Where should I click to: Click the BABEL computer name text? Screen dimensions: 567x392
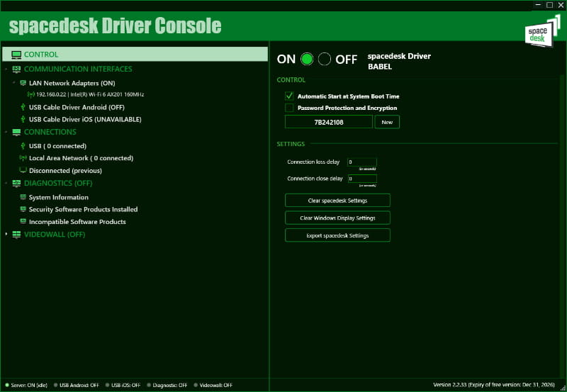[x=380, y=67]
